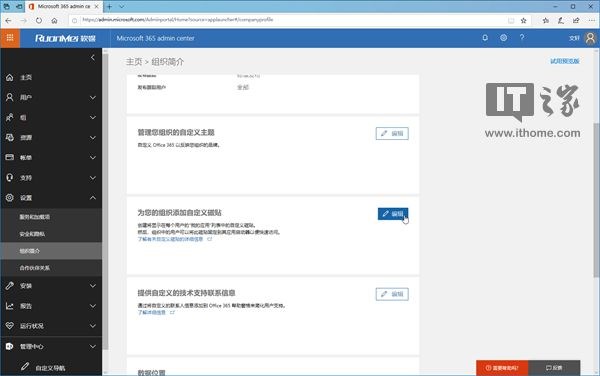Viewport: 600px width, 376px height.
Task: Open the help question mark icon
Action: point(522,37)
